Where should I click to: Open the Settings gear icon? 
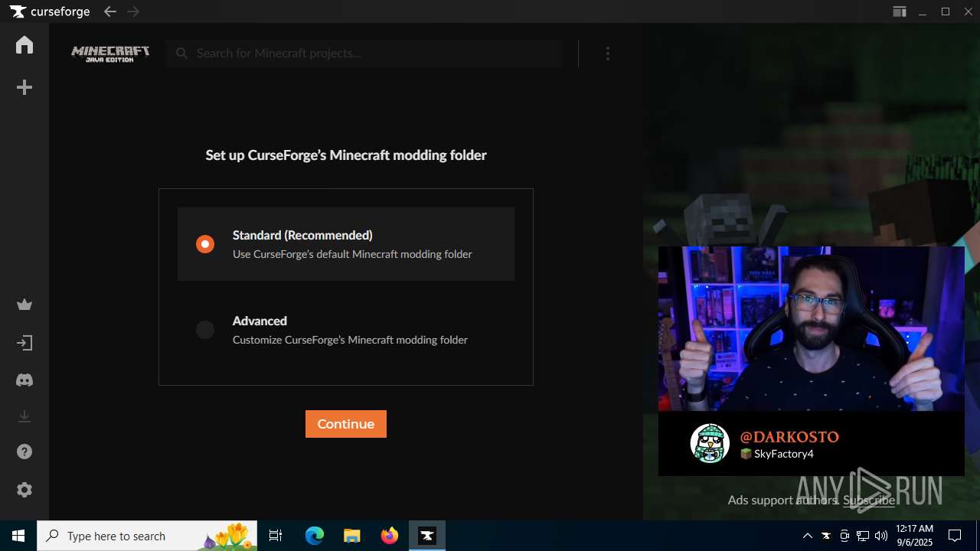point(24,490)
